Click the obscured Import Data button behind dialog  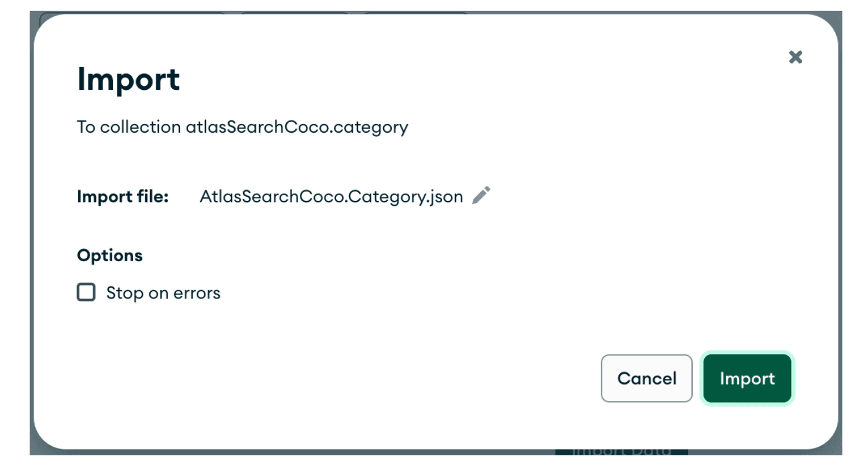pos(621,451)
